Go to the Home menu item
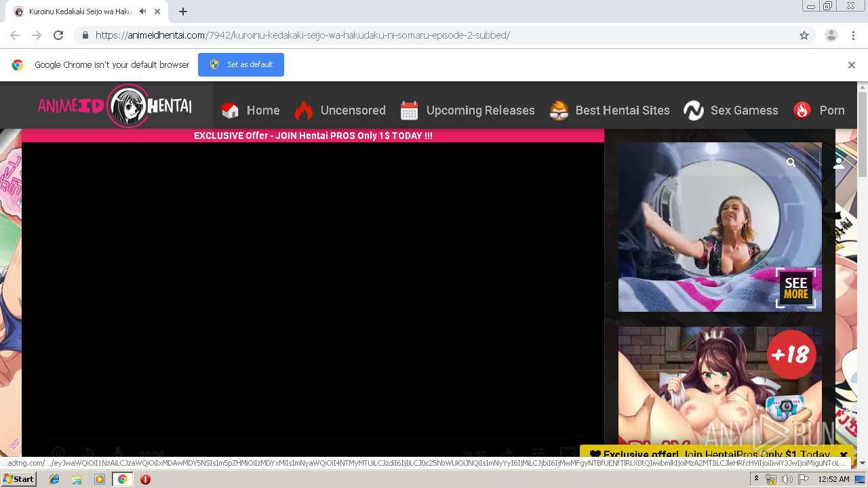 [250, 110]
